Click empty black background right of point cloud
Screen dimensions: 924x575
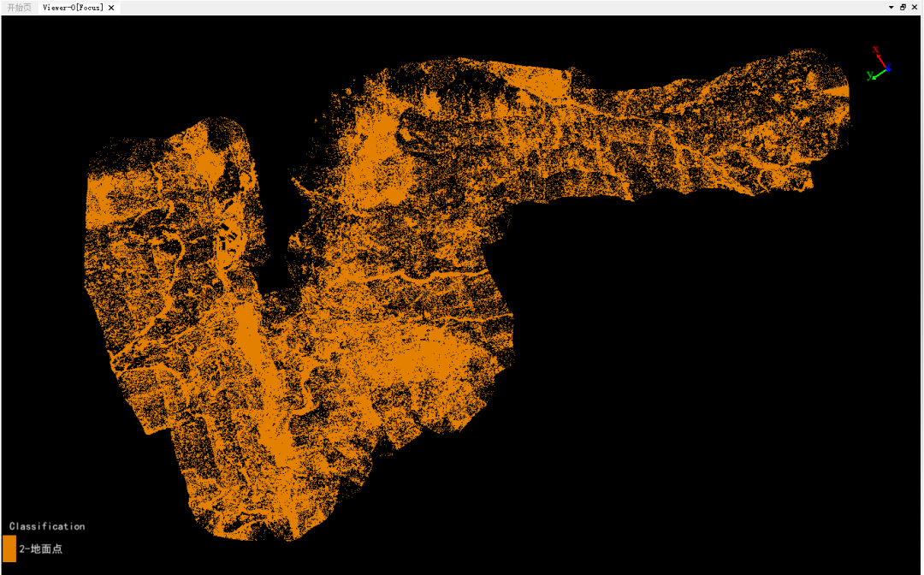point(708,353)
